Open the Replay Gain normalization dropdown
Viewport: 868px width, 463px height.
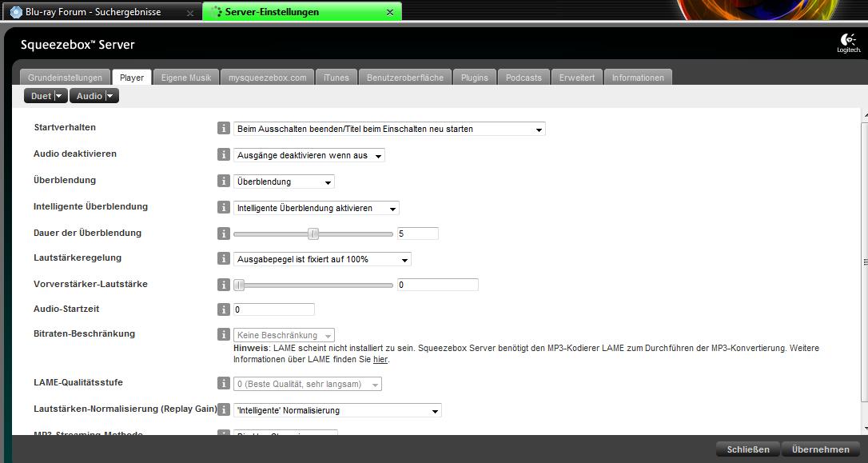tap(337, 410)
